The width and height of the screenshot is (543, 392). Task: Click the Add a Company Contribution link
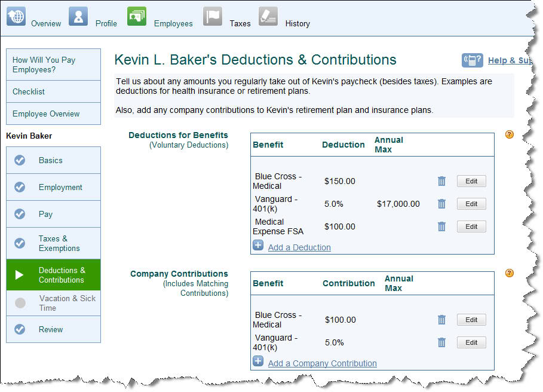point(322,363)
